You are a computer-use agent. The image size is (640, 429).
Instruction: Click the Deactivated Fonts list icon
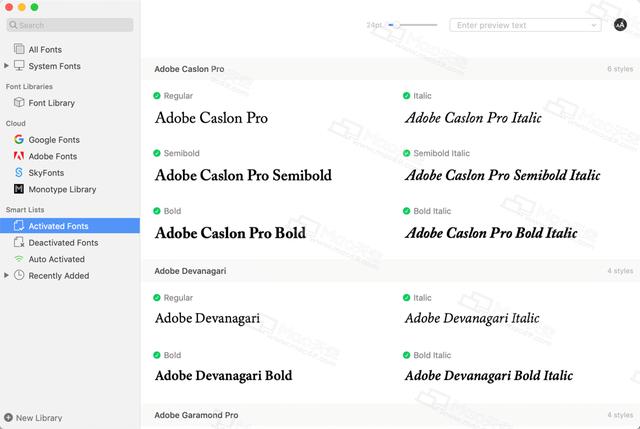19,242
